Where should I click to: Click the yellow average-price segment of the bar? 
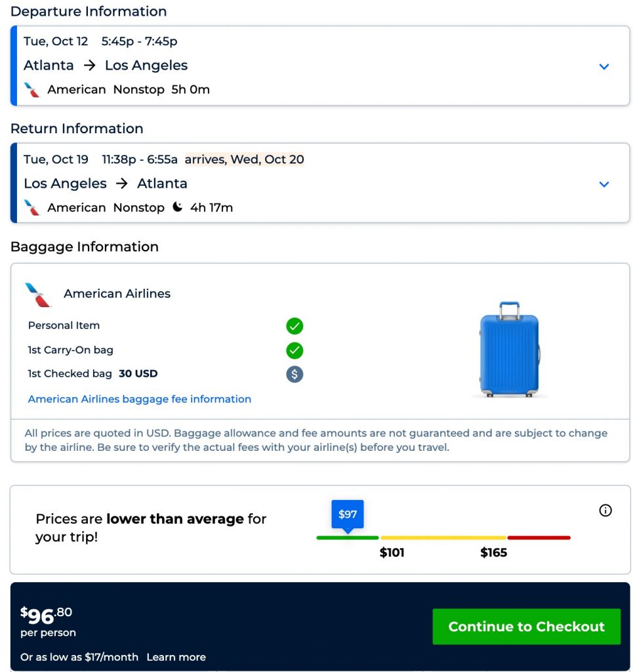[443, 537]
